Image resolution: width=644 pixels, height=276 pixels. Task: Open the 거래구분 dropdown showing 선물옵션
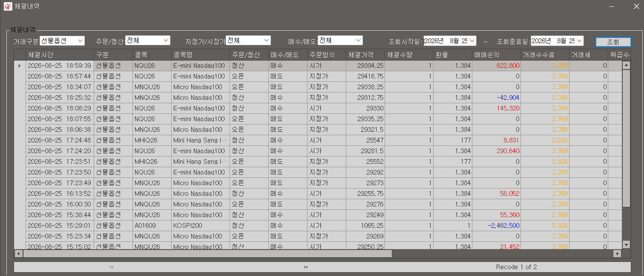(62, 41)
